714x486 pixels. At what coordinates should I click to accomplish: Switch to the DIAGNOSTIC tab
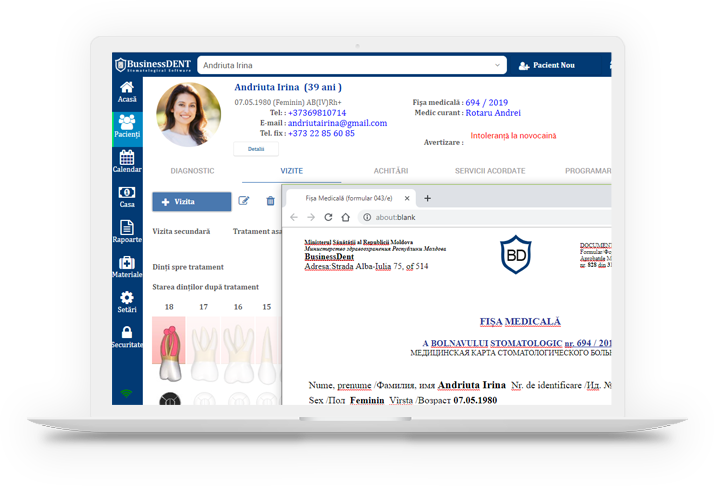click(192, 171)
